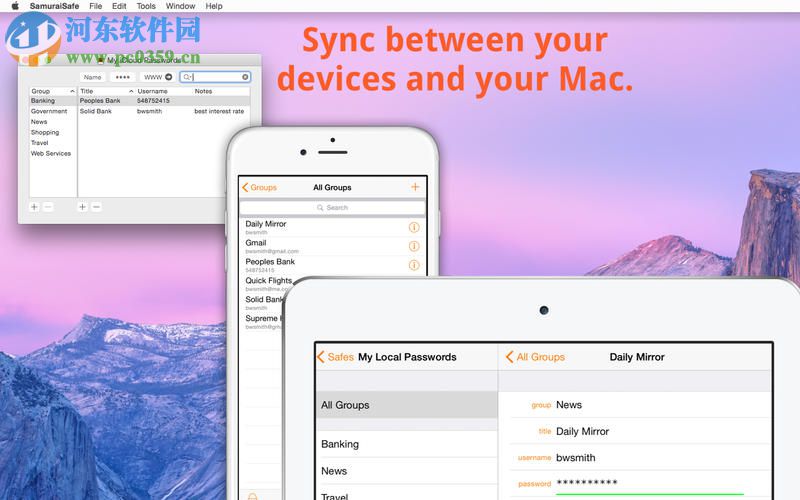Click username 548752415 in the Mac table
This screenshot has width=800, height=500.
(153, 101)
